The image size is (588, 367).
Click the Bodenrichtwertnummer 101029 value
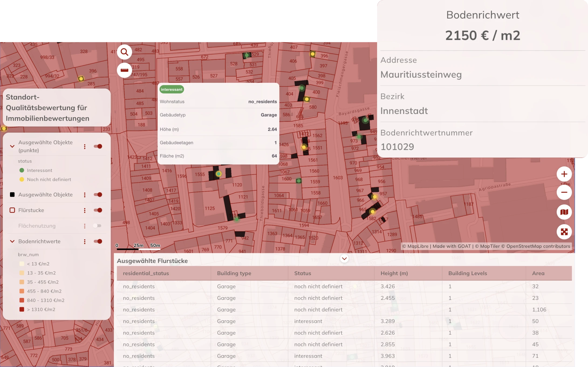[397, 147]
